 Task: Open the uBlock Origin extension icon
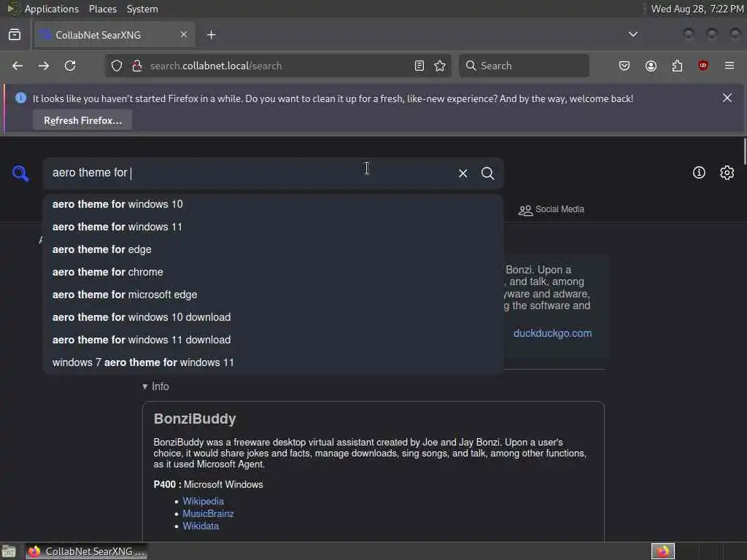click(x=703, y=66)
